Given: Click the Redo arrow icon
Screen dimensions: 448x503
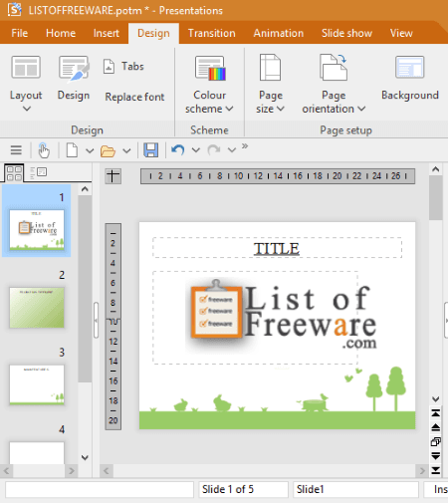Looking at the screenshot, I should tap(214, 150).
